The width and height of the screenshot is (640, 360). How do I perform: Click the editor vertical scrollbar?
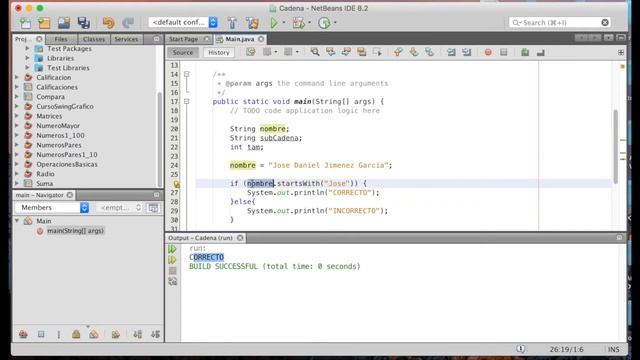pos(616,146)
